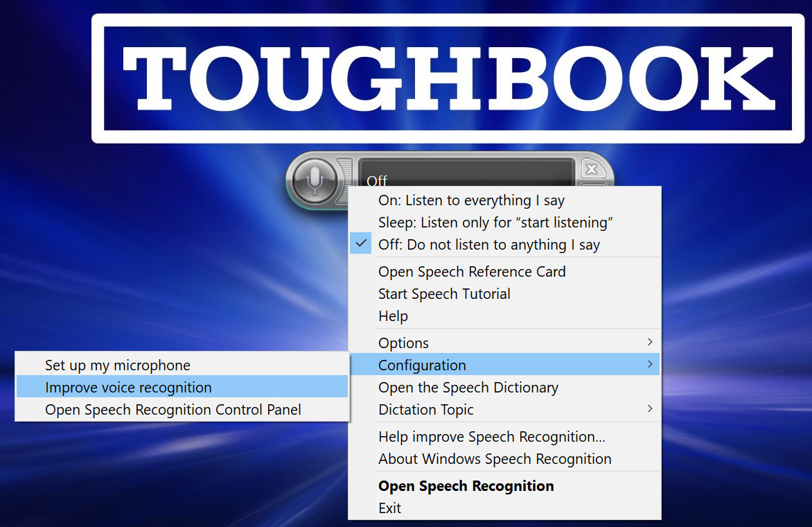Click the audio level meter beside microphone
This screenshot has height=527, width=812.
pyautogui.click(x=345, y=180)
